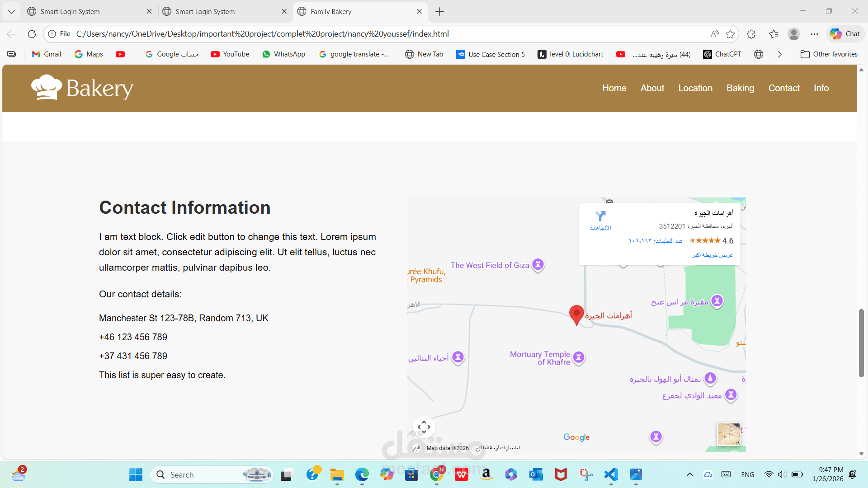
Task: Click the Bakery chef hat logo
Action: point(47,88)
